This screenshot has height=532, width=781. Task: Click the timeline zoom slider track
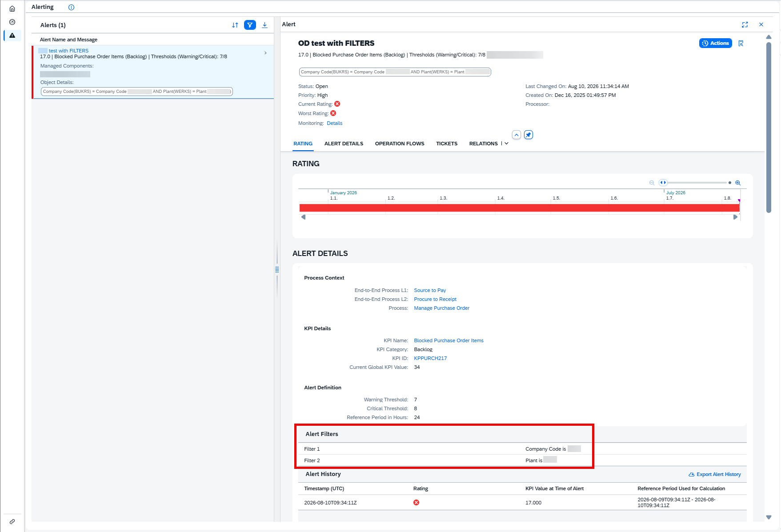point(698,183)
